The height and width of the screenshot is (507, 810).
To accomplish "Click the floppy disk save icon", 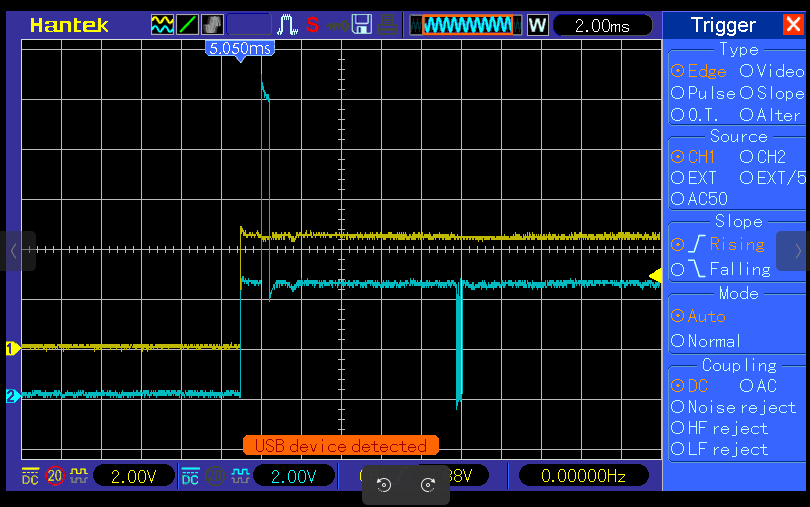I will [x=362, y=25].
